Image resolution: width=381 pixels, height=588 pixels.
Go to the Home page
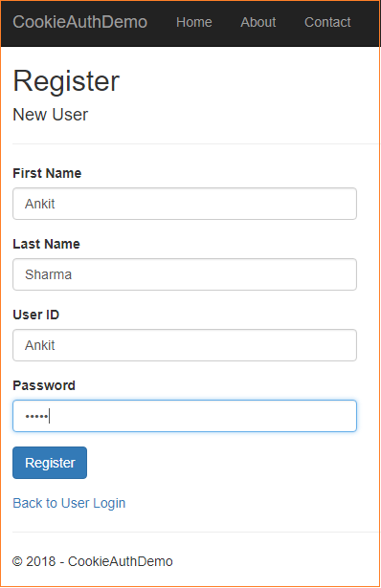tap(194, 22)
